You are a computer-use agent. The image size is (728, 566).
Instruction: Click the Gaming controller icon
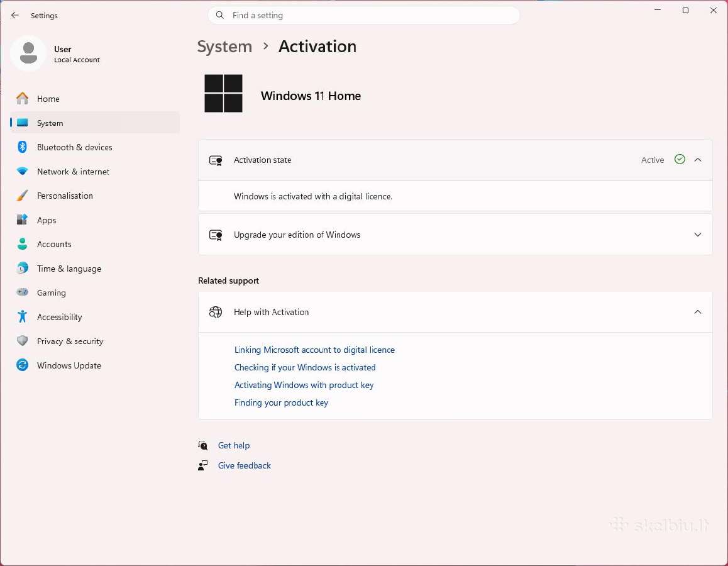[x=22, y=292]
